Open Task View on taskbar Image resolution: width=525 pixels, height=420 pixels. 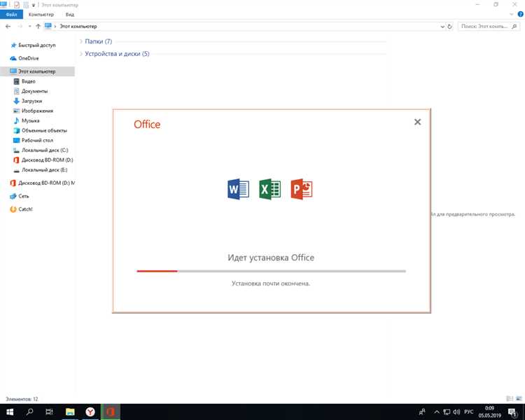(x=49, y=412)
